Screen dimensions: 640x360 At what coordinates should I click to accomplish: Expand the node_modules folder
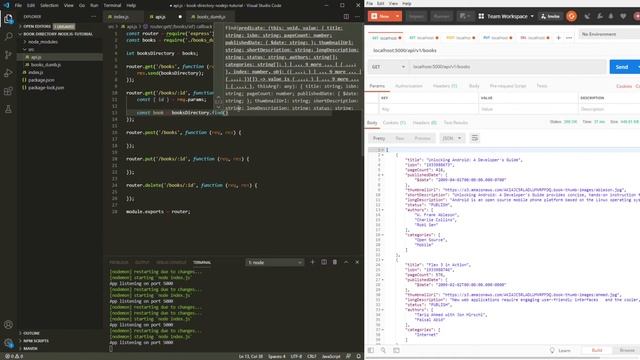tap(42, 42)
